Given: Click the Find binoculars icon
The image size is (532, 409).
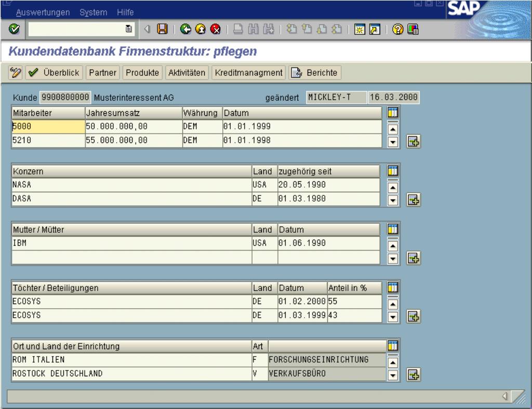Looking at the screenshot, I should coord(253,29).
